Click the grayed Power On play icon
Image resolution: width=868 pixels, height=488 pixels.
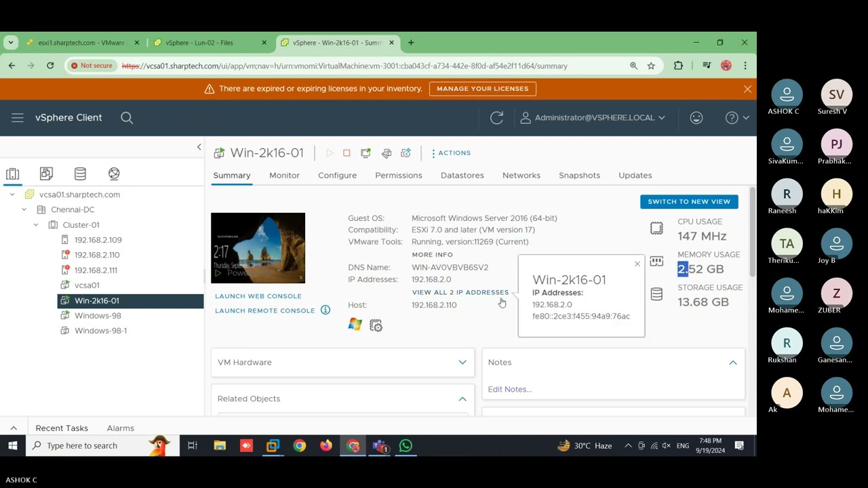[x=330, y=153]
